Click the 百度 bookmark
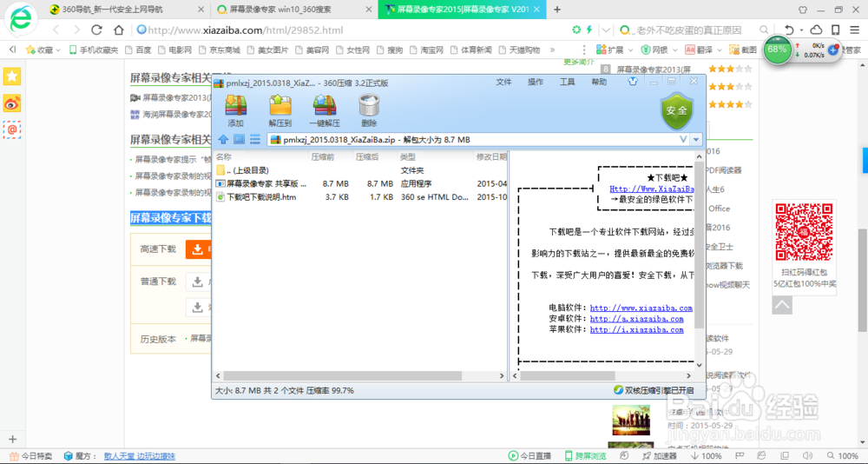This screenshot has width=868, height=464. point(138,50)
